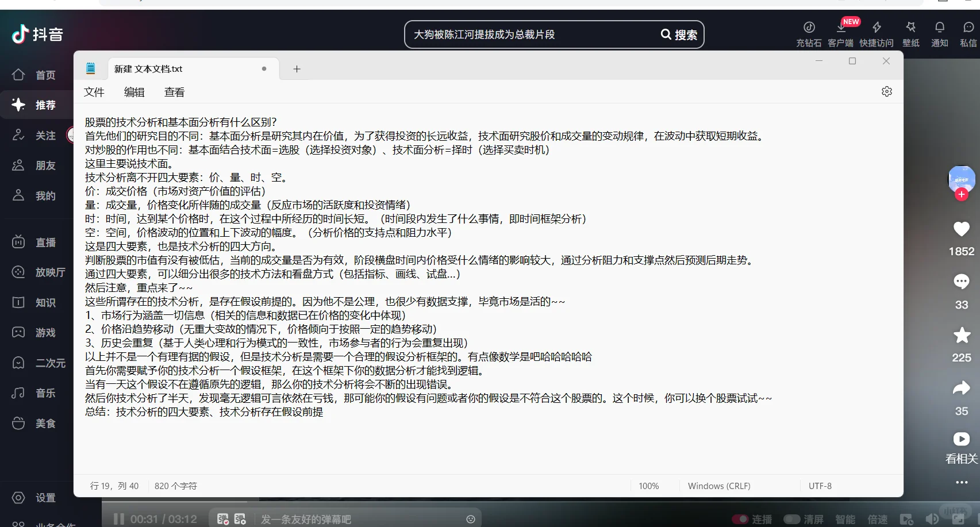Open 设置 in the Douyin sidebar

pos(34,498)
